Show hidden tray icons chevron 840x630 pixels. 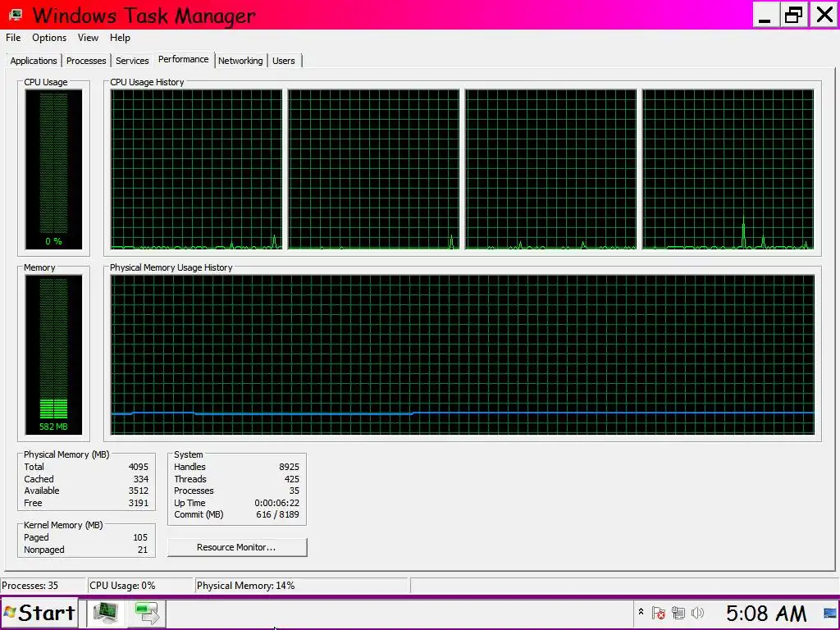tap(641, 612)
